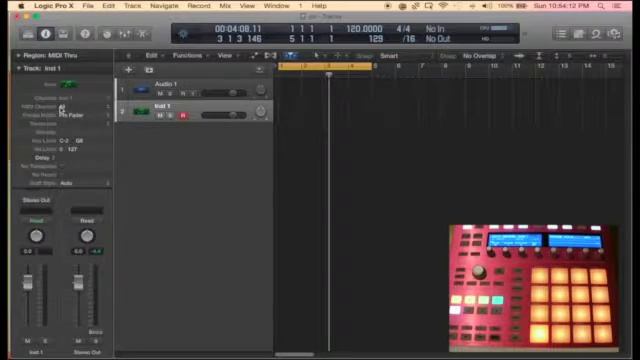Open the Smart Controls icon

[107, 34]
